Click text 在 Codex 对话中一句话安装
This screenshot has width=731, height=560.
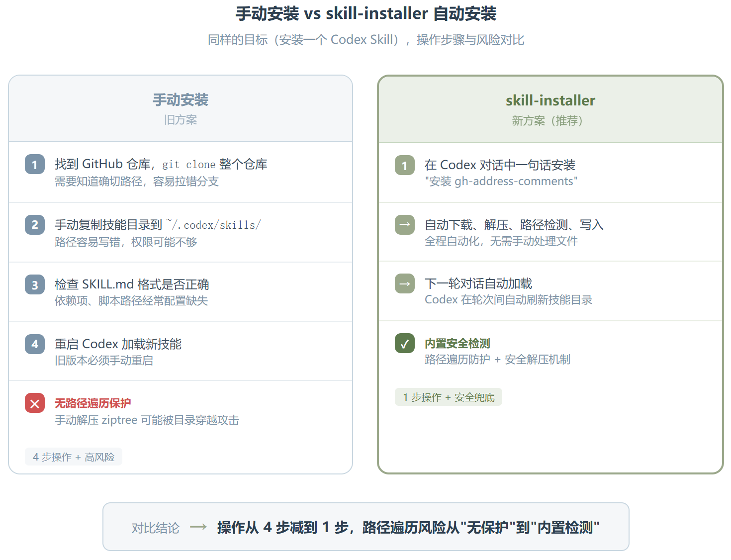(x=500, y=165)
